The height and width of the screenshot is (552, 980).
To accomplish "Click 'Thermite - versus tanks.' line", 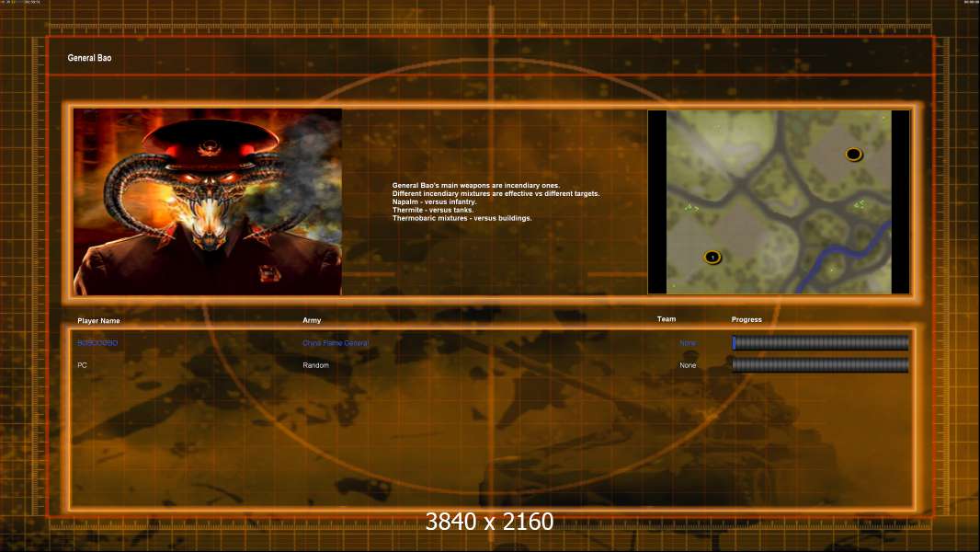I will click(433, 210).
